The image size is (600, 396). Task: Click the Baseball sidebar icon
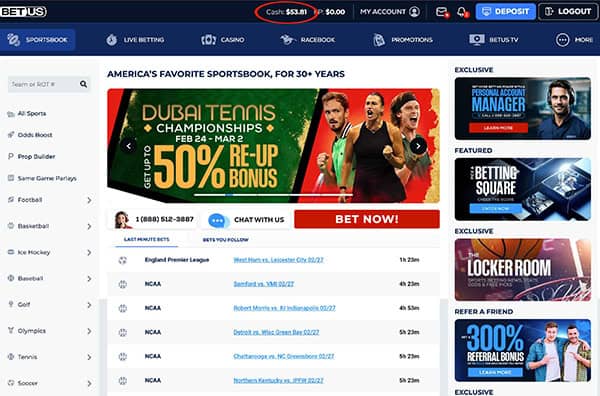tap(11, 278)
